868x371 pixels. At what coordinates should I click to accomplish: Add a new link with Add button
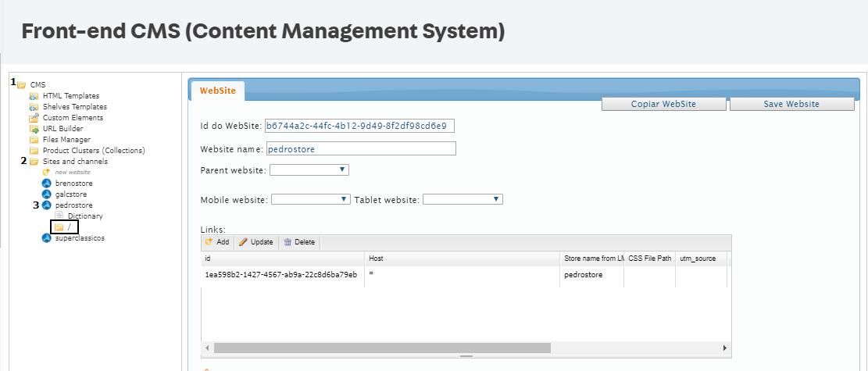coord(217,242)
